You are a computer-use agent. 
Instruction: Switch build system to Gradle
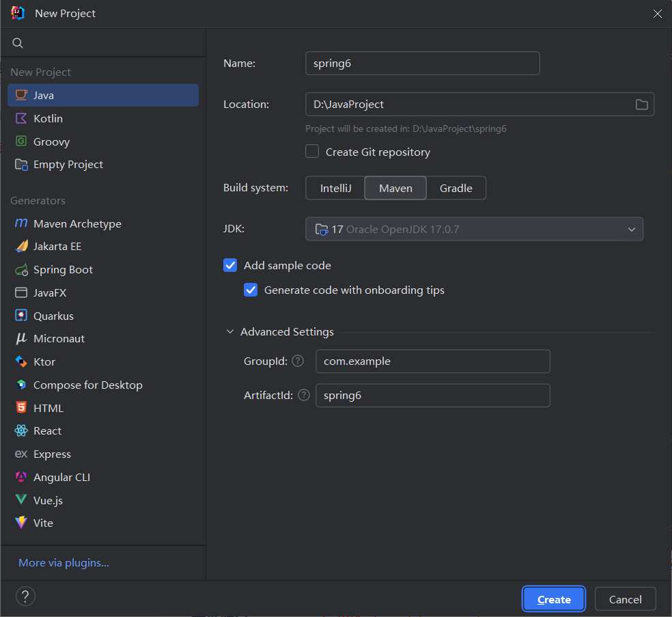click(456, 188)
